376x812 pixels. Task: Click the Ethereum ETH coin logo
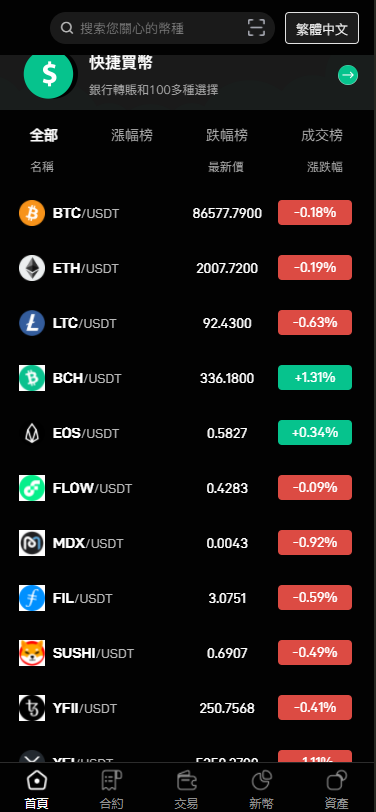pos(32,268)
